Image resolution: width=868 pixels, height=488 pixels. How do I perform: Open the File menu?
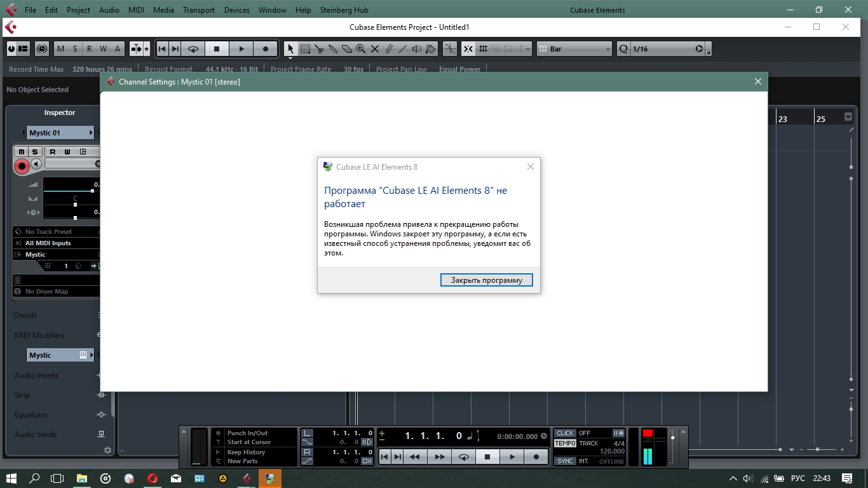coord(31,10)
